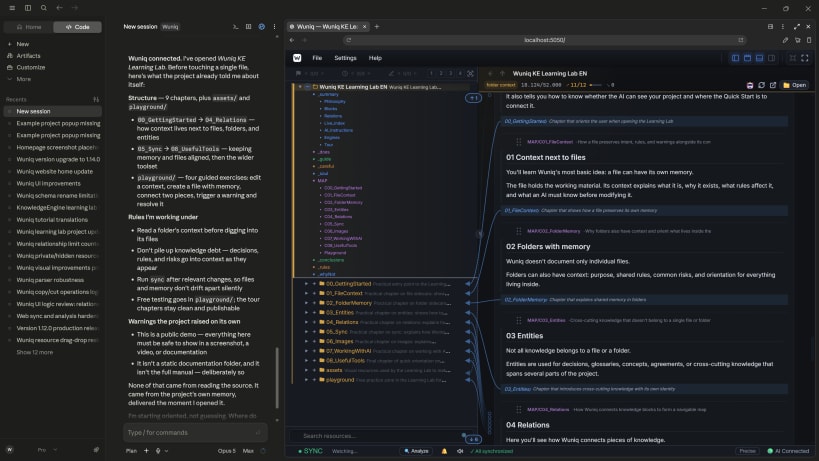
Task: Toggle the Precise mode in status bar
Action: 747,451
